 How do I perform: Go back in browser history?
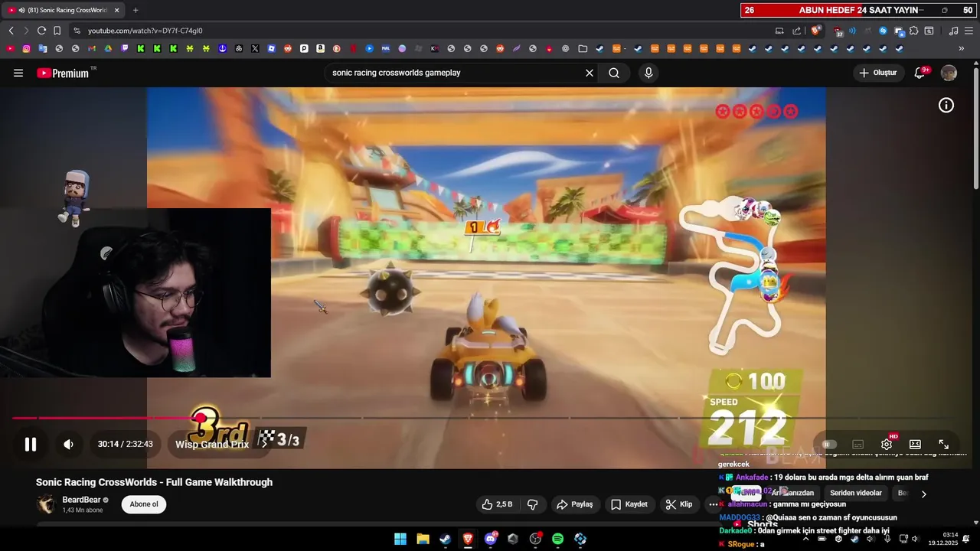click(x=11, y=31)
